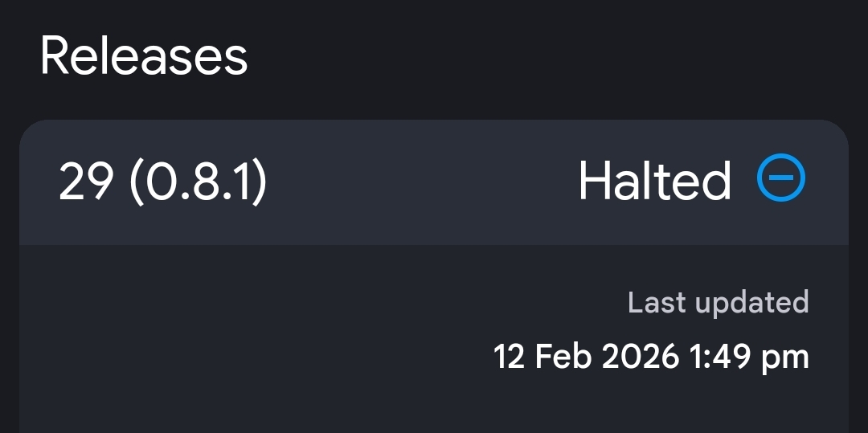The height and width of the screenshot is (433, 868).
Task: Tap the Releases section heading
Action: (x=144, y=55)
